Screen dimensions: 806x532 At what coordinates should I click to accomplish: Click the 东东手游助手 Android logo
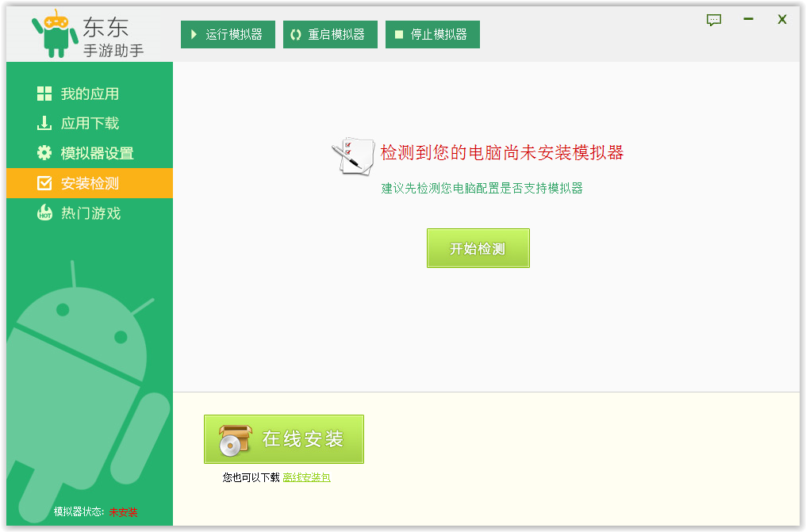tap(54, 34)
